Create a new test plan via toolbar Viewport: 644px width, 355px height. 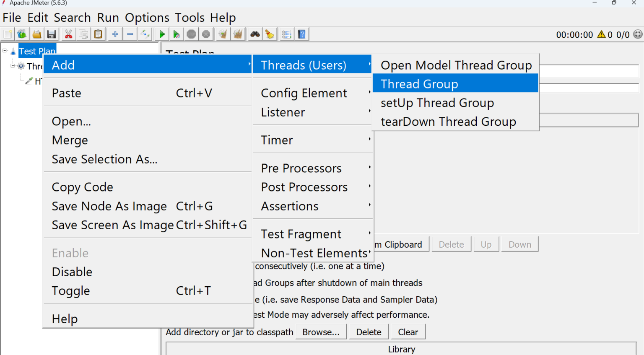7,34
